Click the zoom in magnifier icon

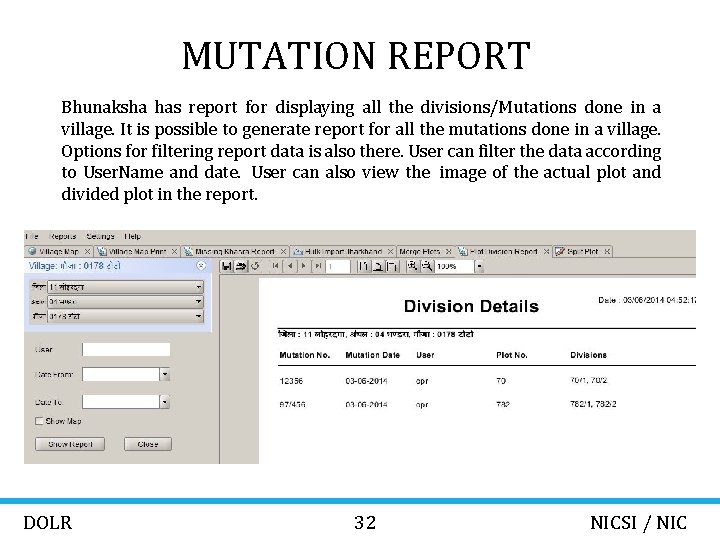(412, 266)
